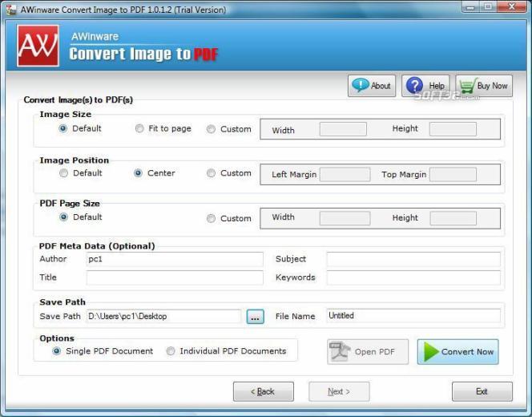The image size is (532, 417).
Task: Click the PDF Page Size Height field
Action: coord(453,218)
